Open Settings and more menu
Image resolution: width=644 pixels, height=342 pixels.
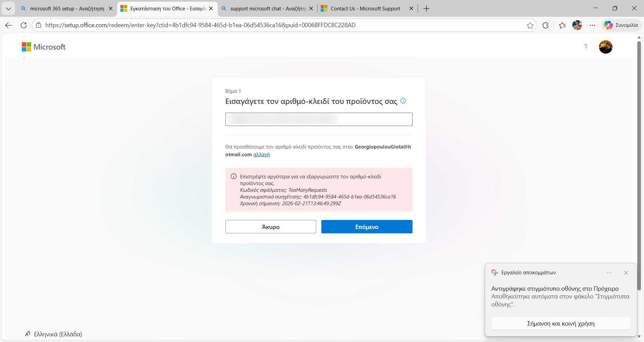pyautogui.click(x=593, y=25)
